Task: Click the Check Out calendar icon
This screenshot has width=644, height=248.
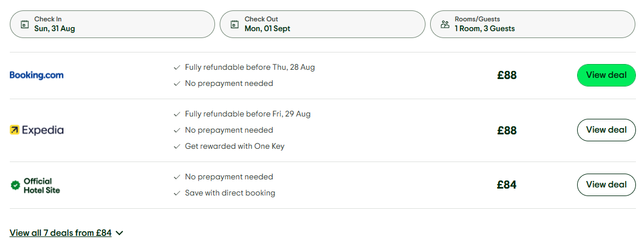Action: point(235,24)
